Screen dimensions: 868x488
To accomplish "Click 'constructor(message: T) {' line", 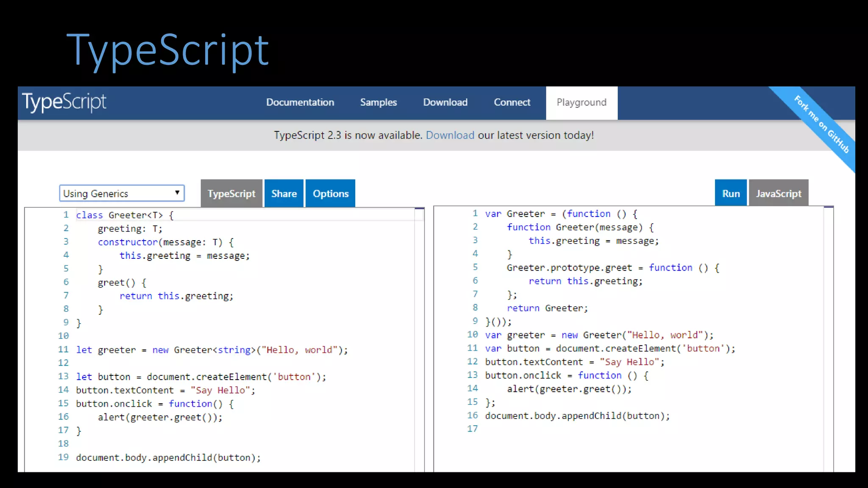I will (x=166, y=242).
